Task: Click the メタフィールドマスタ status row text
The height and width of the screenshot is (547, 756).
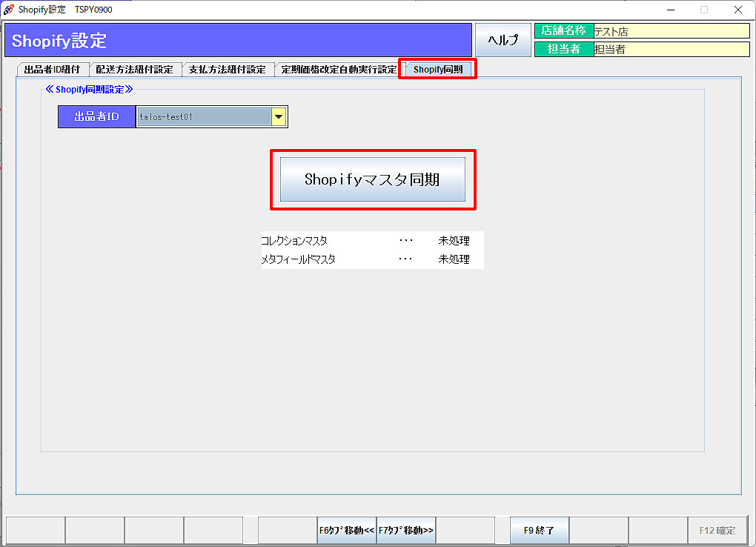Action: (299, 259)
